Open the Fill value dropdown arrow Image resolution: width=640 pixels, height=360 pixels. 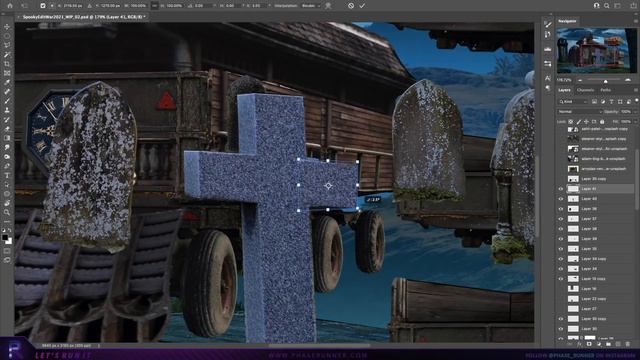(636, 122)
